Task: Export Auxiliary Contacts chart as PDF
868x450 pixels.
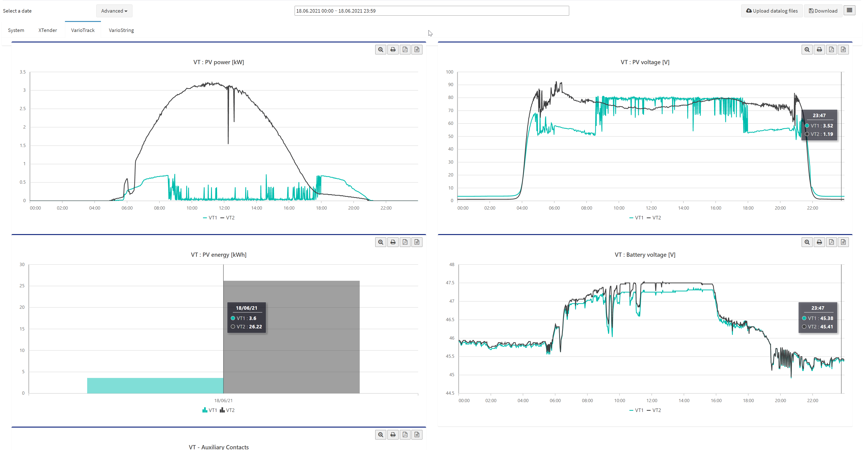Action: coord(405,435)
